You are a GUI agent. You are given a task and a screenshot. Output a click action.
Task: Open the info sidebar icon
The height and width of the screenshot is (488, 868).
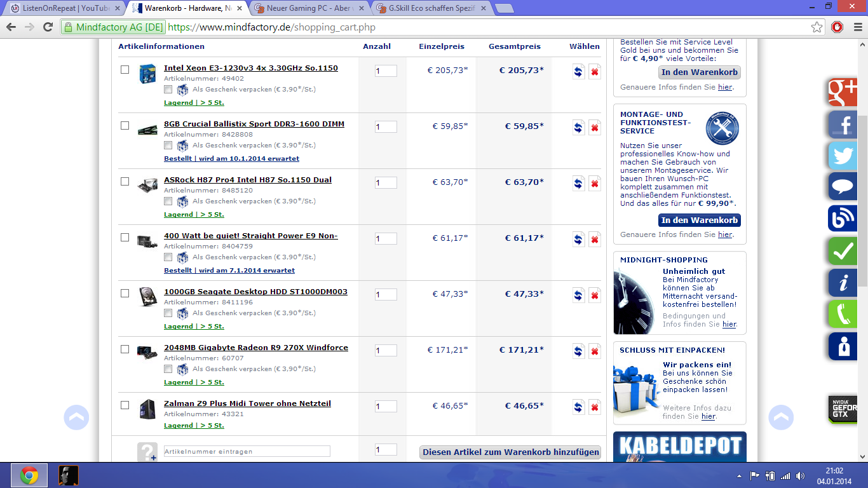click(x=843, y=283)
